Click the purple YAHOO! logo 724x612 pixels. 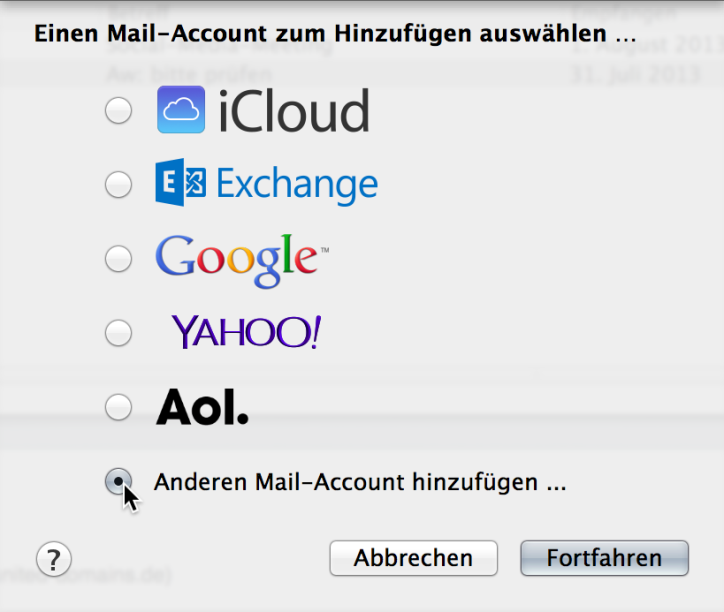coord(247,332)
